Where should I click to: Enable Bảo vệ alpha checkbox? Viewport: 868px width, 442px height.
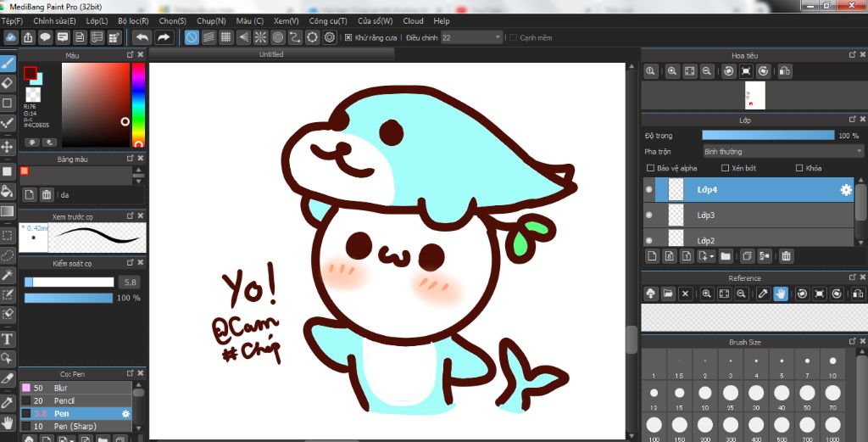650,168
